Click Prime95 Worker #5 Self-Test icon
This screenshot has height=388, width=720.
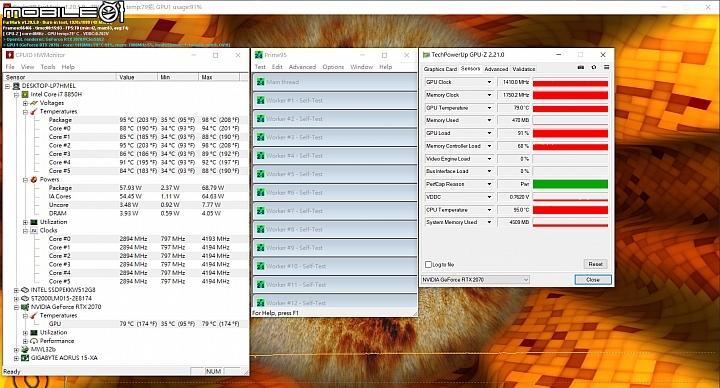[261, 174]
